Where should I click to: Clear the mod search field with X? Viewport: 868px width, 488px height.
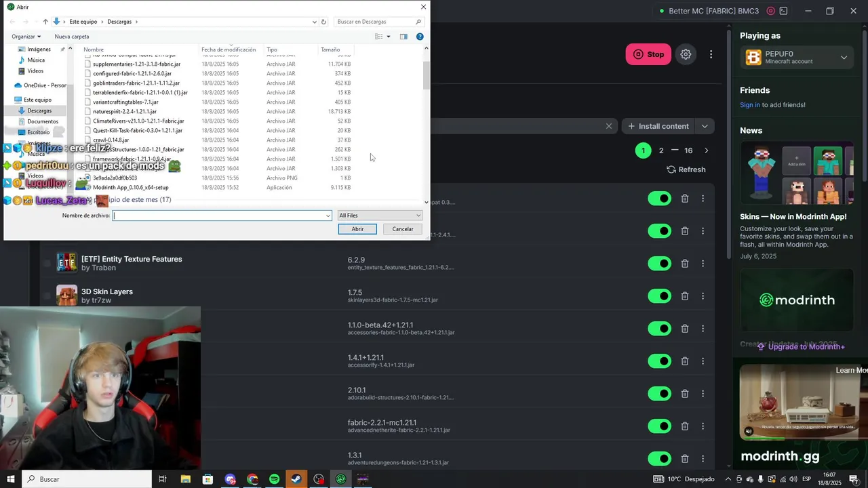point(608,126)
